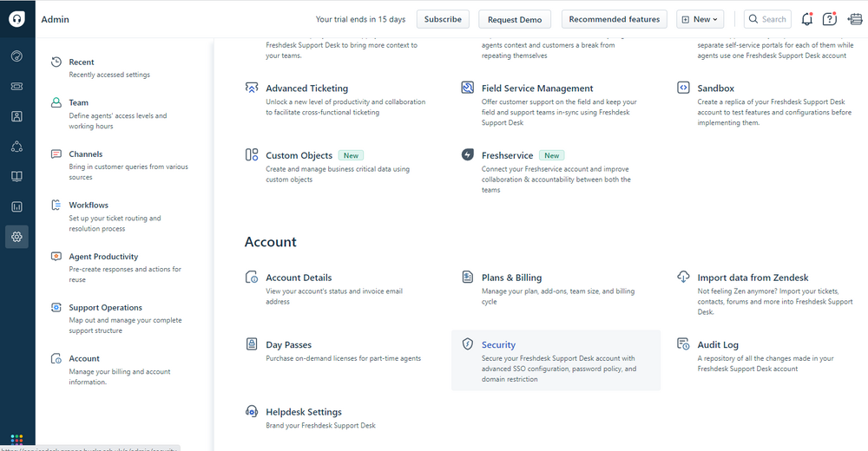Open the help question mark icon
This screenshot has height=451, width=868.
829,19
